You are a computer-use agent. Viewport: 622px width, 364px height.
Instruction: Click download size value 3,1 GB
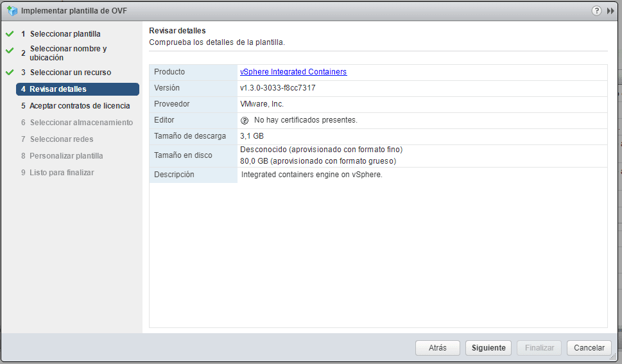click(x=252, y=136)
